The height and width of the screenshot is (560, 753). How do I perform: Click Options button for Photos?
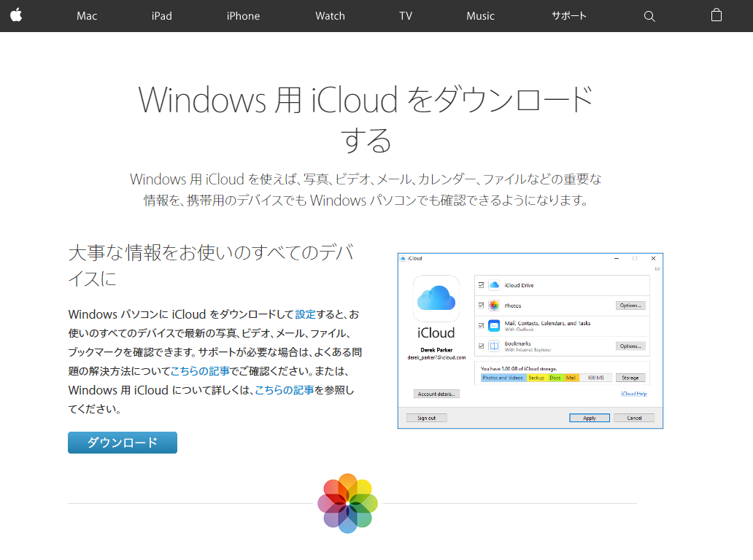pos(630,306)
